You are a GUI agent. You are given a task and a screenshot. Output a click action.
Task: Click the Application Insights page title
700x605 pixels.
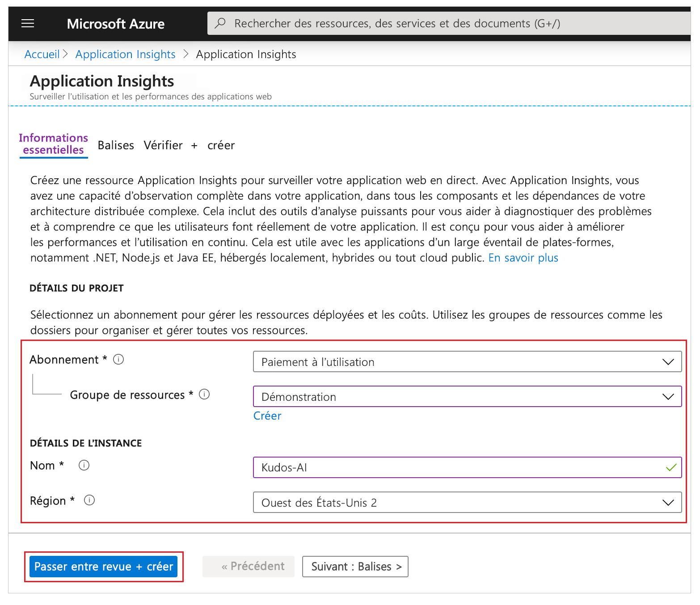pyautogui.click(x=102, y=81)
